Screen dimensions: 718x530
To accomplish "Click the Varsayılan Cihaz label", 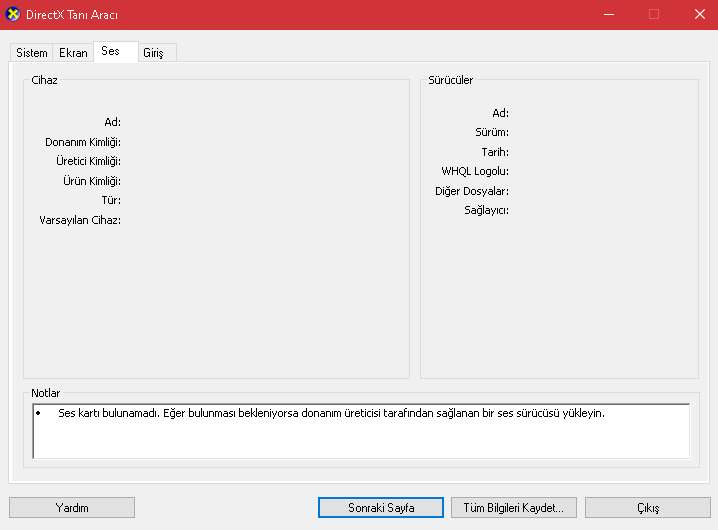I will 80,220.
